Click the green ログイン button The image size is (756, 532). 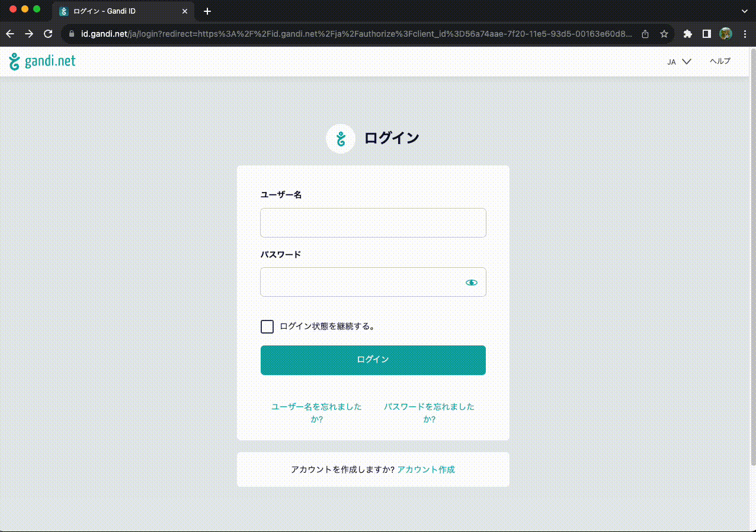(373, 360)
